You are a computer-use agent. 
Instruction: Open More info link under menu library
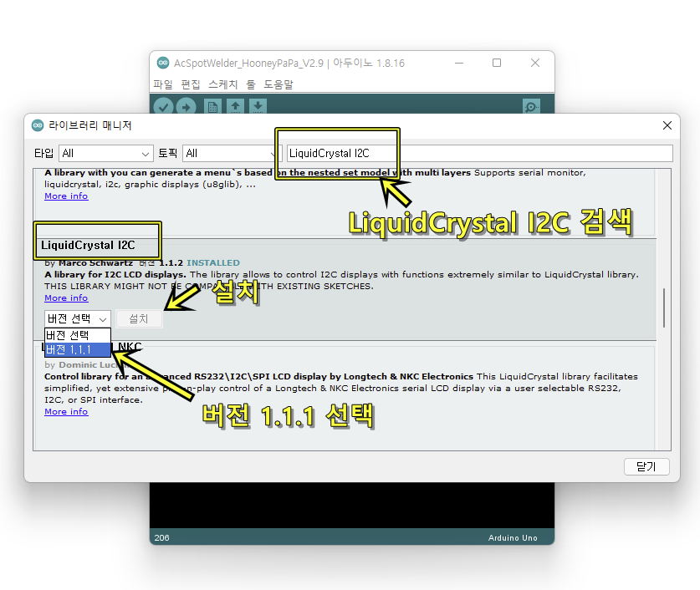click(66, 196)
